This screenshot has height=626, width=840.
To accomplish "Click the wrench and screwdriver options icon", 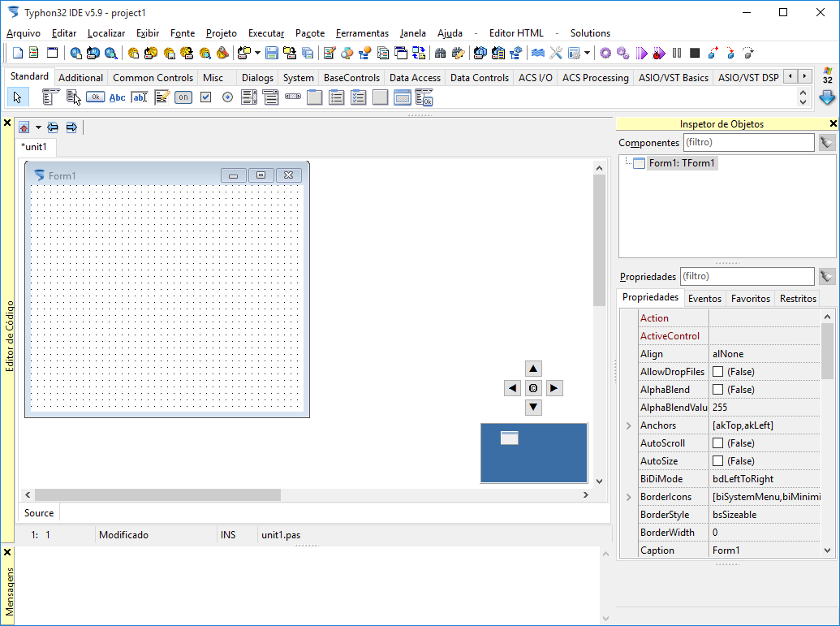I will [555, 53].
